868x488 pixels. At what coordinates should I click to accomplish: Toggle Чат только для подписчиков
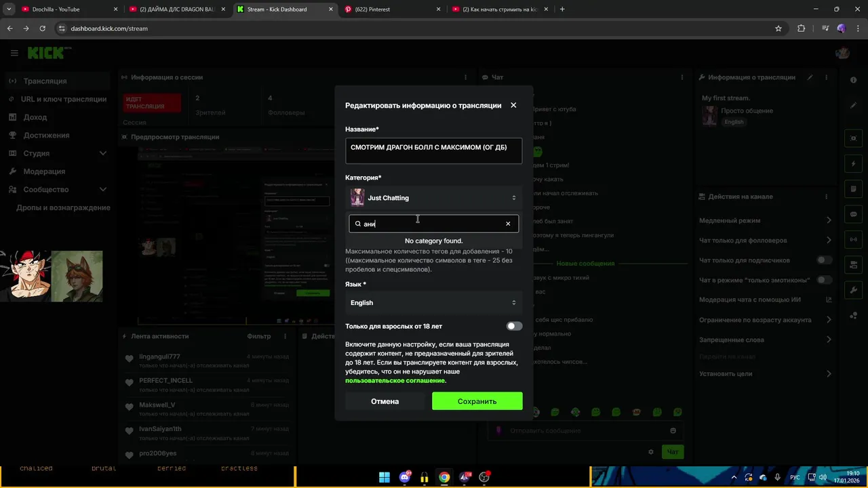click(824, 260)
